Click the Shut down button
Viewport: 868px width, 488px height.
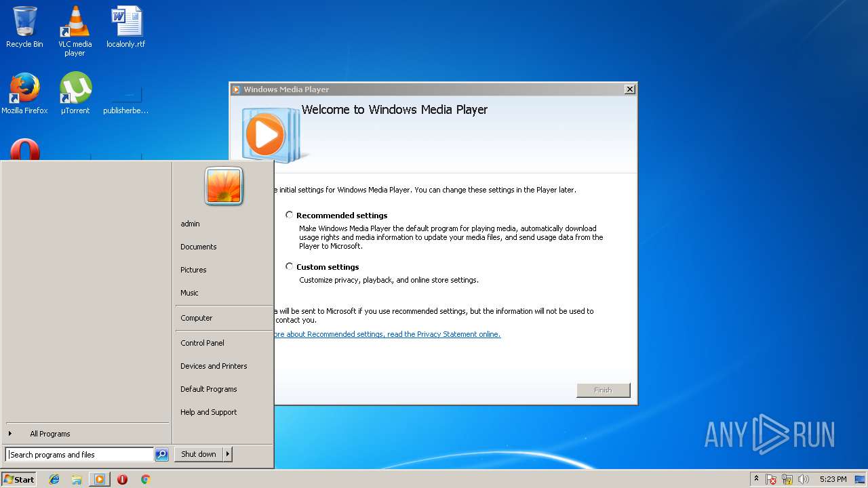[x=199, y=454]
